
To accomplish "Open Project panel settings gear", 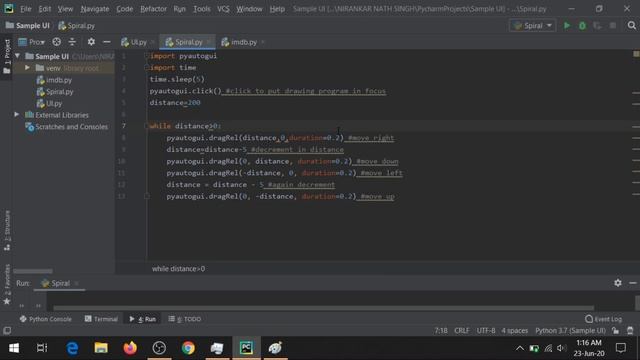I will click(x=91, y=42).
